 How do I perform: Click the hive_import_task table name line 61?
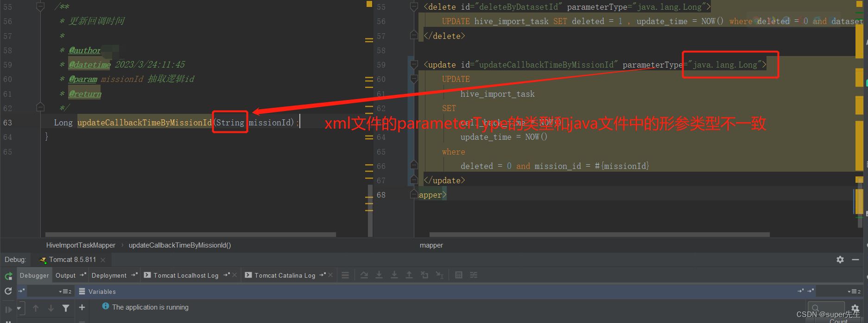[x=497, y=94]
